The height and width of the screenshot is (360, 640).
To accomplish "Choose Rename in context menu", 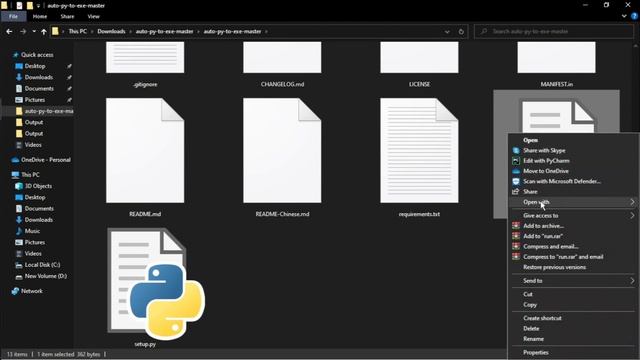I will [533, 339].
